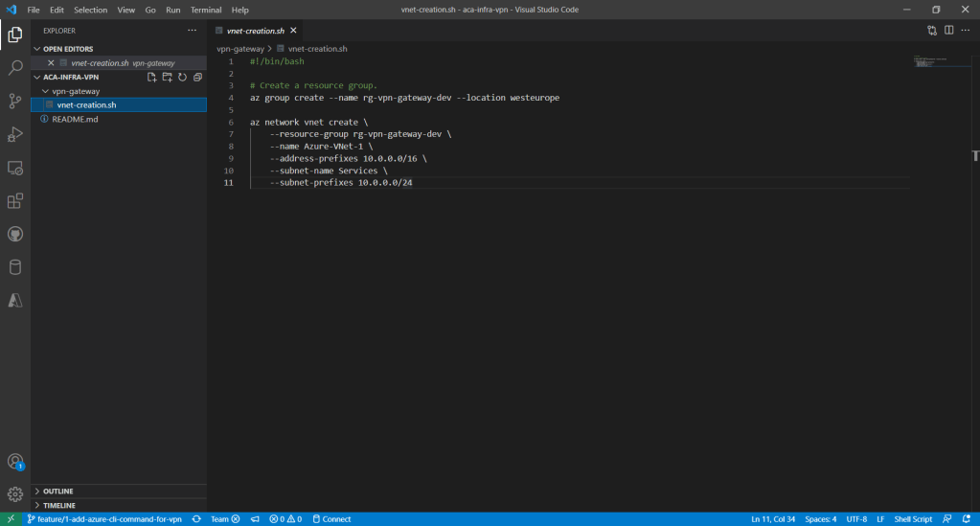Expand the Outline section
This screenshot has width=980, height=526.
pos(57,492)
